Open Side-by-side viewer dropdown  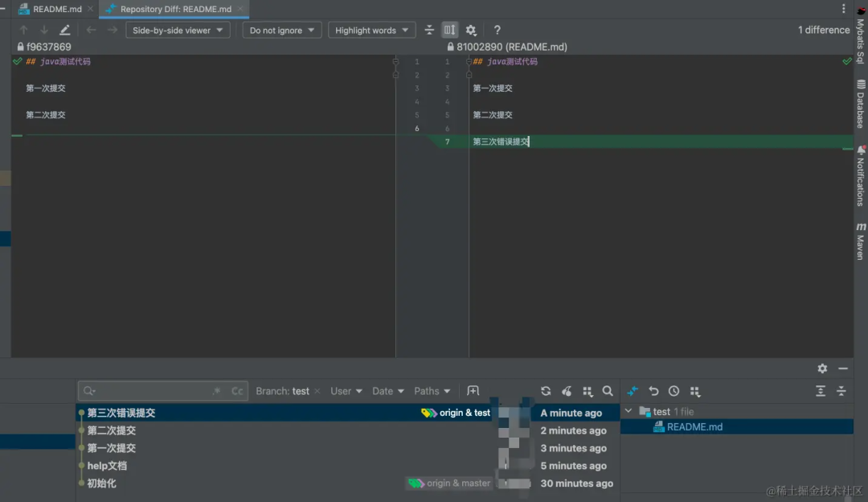pos(178,30)
